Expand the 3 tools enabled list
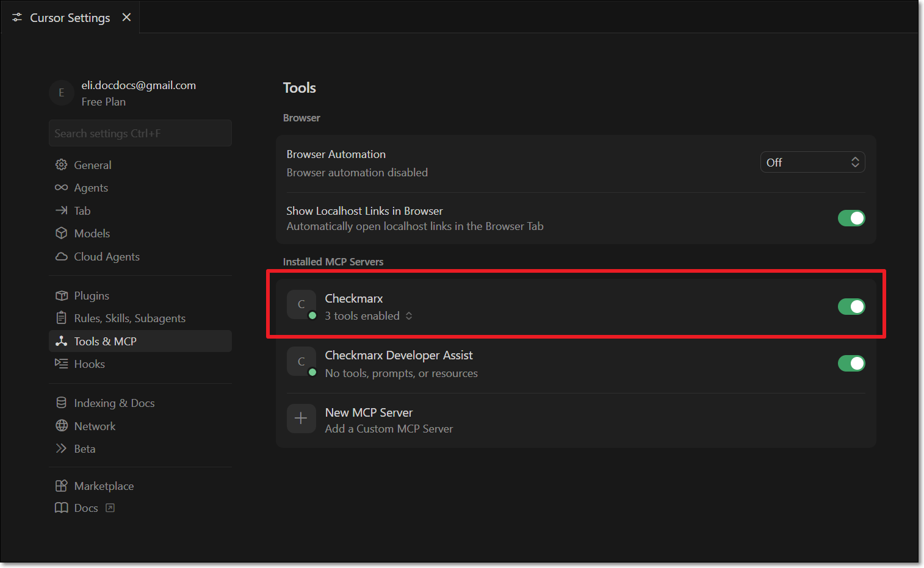Screen dimensions: 924x568 click(369, 316)
